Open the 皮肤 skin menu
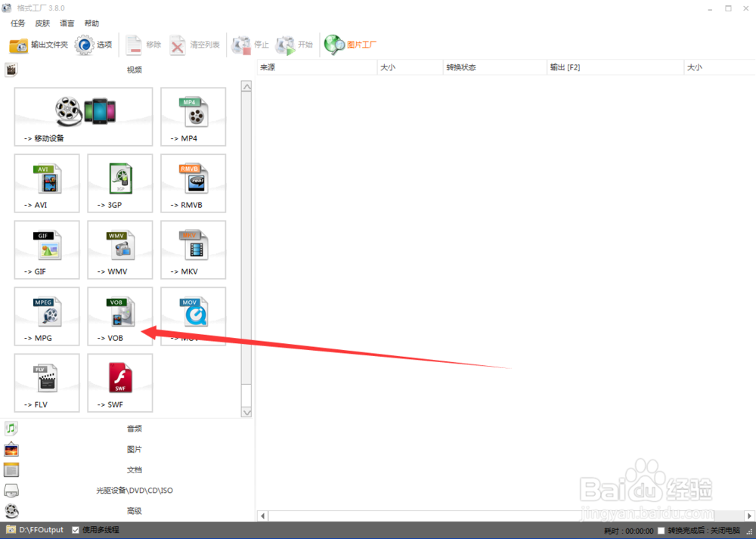Image resolution: width=756 pixels, height=539 pixels. click(42, 23)
